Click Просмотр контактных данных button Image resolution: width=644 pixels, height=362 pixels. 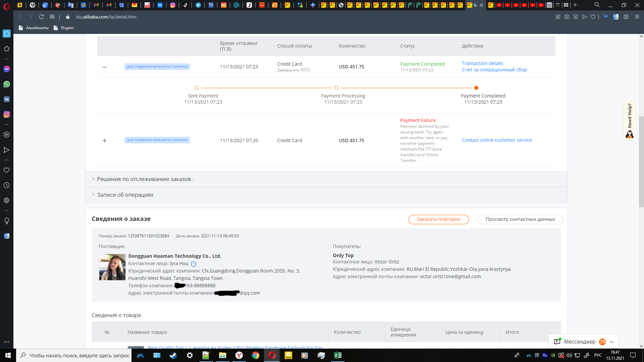point(520,219)
